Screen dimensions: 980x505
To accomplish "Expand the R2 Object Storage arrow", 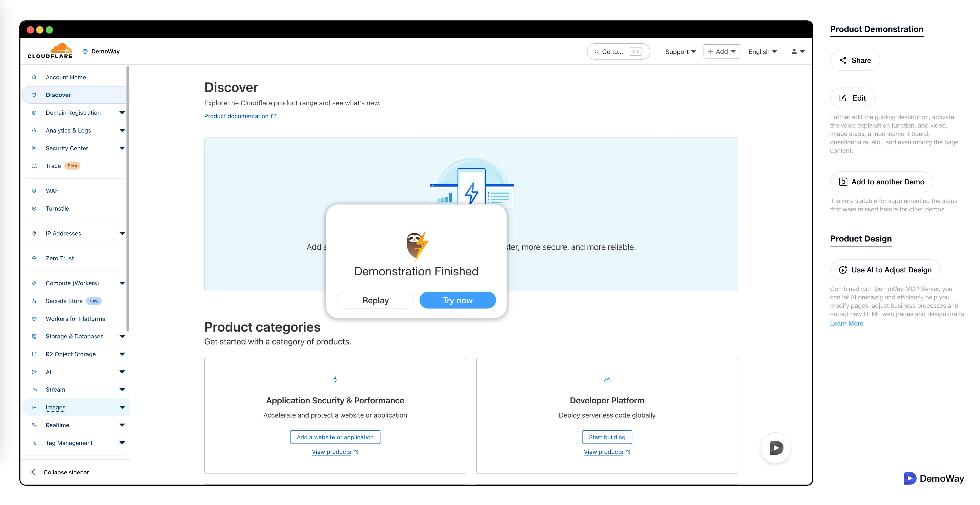I will pos(122,354).
